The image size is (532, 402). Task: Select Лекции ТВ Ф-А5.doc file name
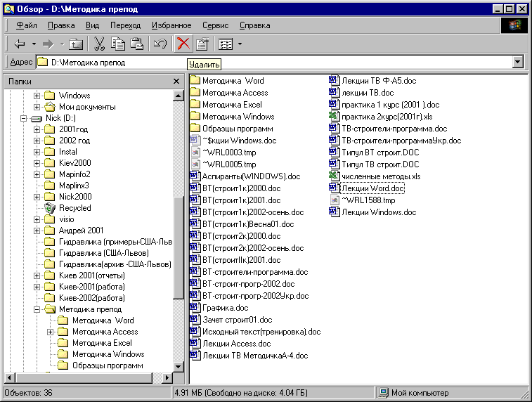click(379, 81)
